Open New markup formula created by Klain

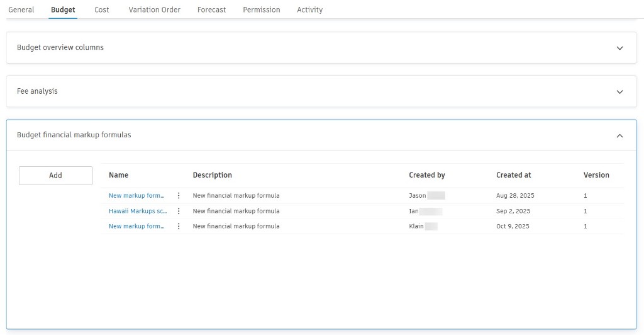point(136,226)
